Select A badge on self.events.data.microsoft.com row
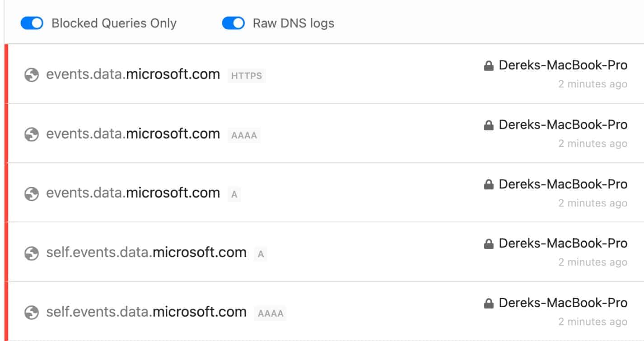This screenshot has width=644, height=341. point(261,254)
